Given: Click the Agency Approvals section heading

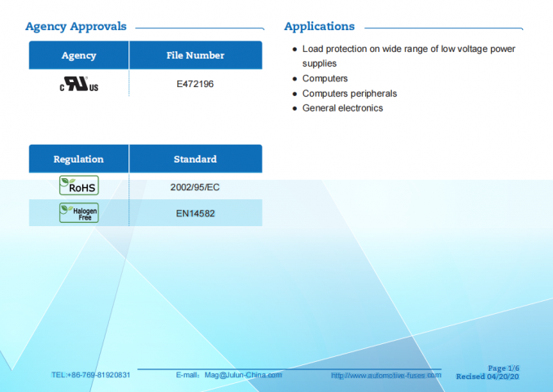Looking at the screenshot, I should [76, 26].
